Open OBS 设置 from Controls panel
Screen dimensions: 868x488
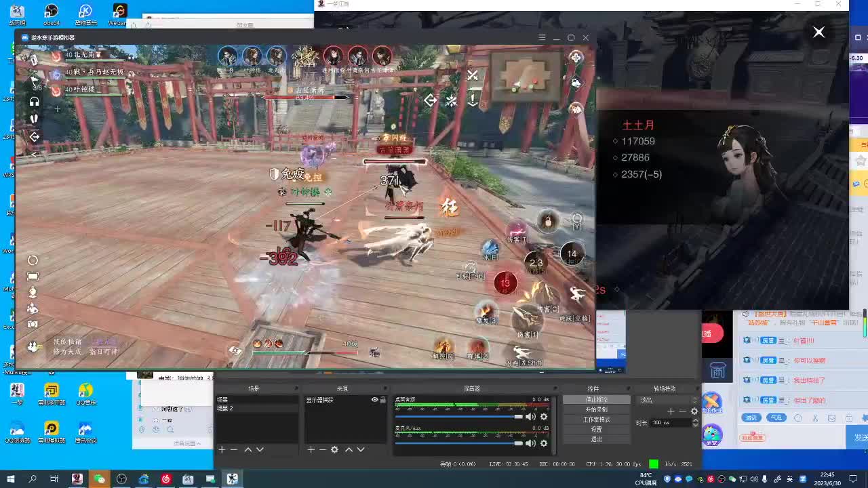pos(597,429)
